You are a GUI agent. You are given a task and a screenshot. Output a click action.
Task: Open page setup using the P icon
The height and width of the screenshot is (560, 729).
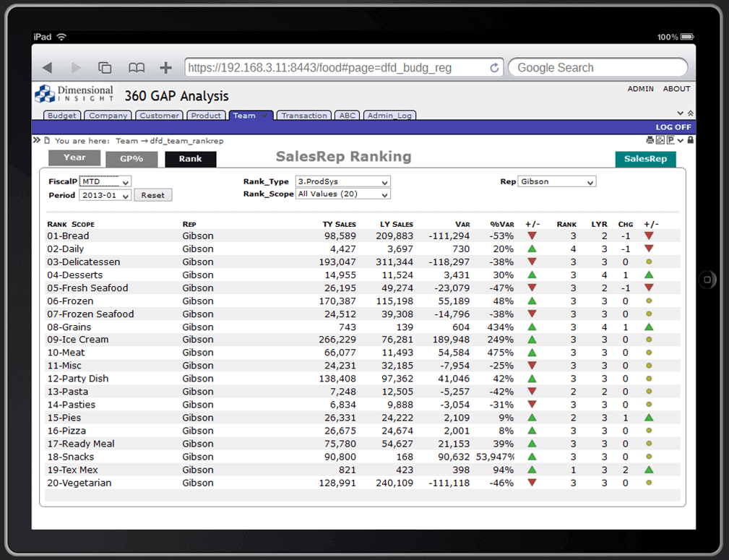click(x=670, y=139)
